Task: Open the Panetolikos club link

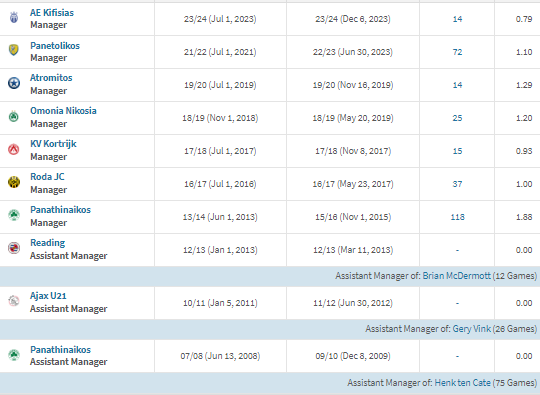Action: coord(55,46)
